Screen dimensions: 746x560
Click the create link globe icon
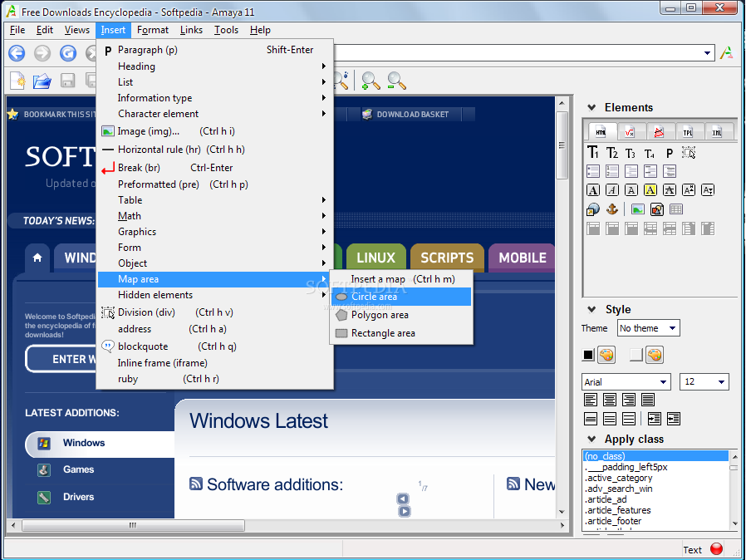coord(593,209)
